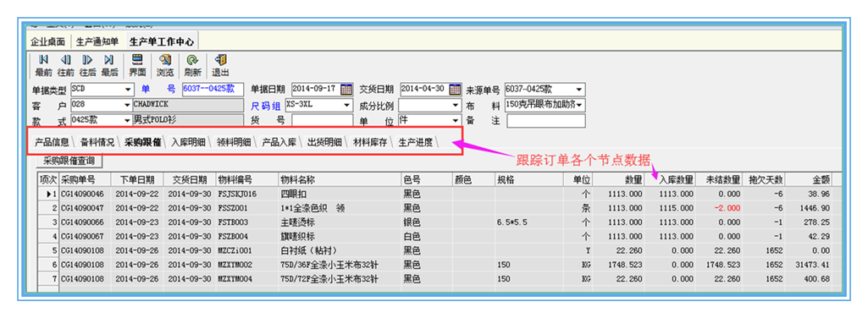Screen dimensions: 868x318
Task: Click the 单据日期 date field
Action: [x=316, y=90]
